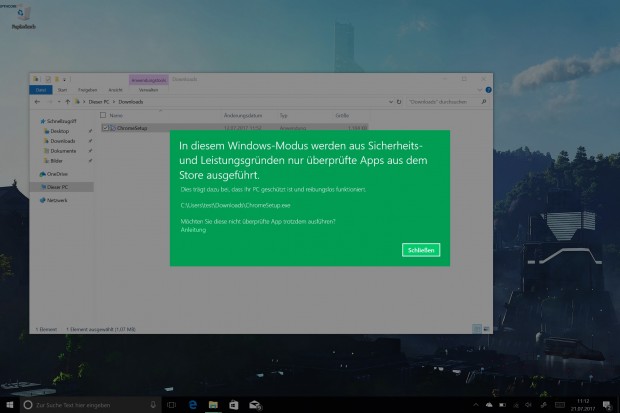Screen dimensions: 620x413
Task: Expand the ribbon with the chevron
Action: coord(480,90)
